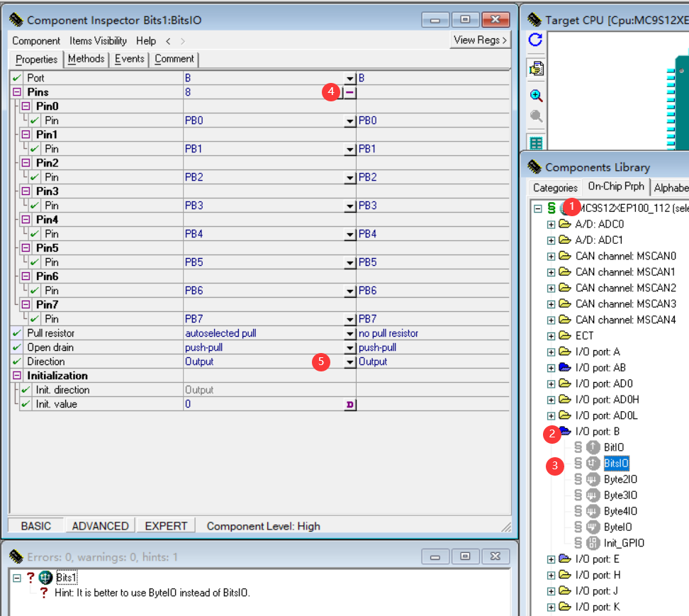Image resolution: width=689 pixels, height=616 pixels.
Task: Click the zoom-in magnifier in Target CPU panel
Action: coord(536,96)
